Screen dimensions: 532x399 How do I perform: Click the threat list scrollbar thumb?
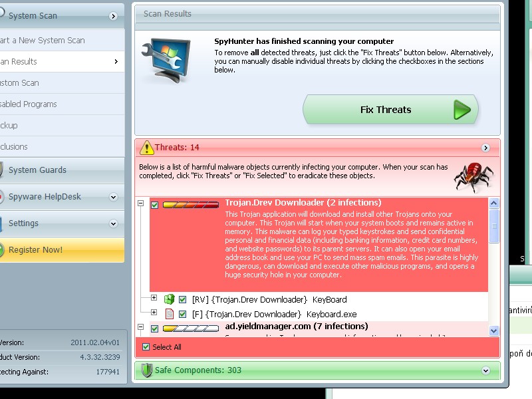pos(494,226)
